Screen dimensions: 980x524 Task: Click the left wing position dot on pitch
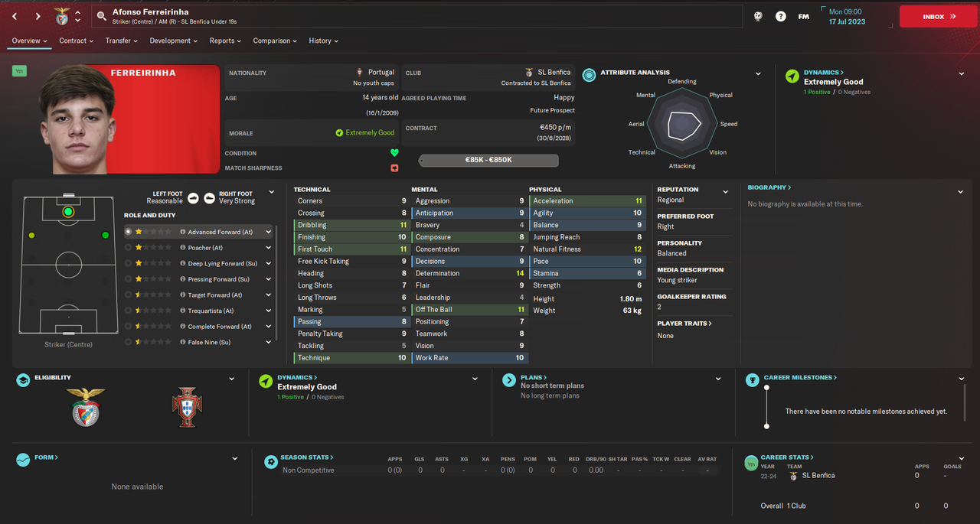click(x=31, y=235)
